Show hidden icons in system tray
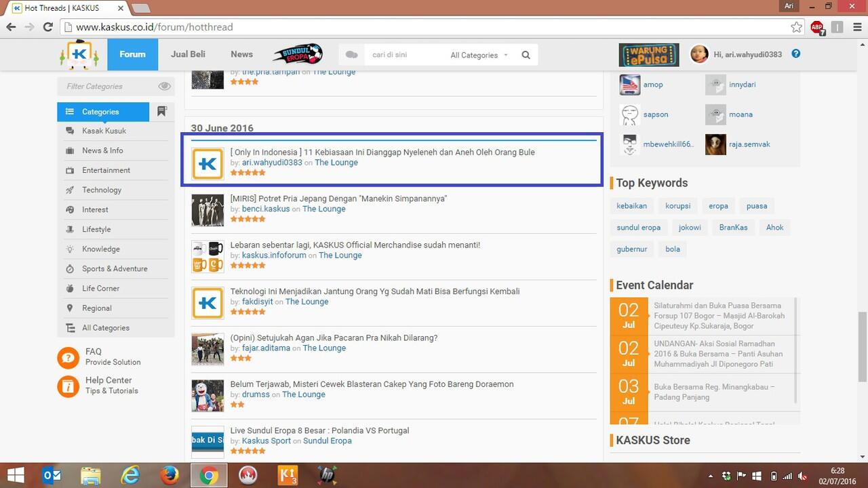This screenshot has height=488, width=868. [x=710, y=476]
